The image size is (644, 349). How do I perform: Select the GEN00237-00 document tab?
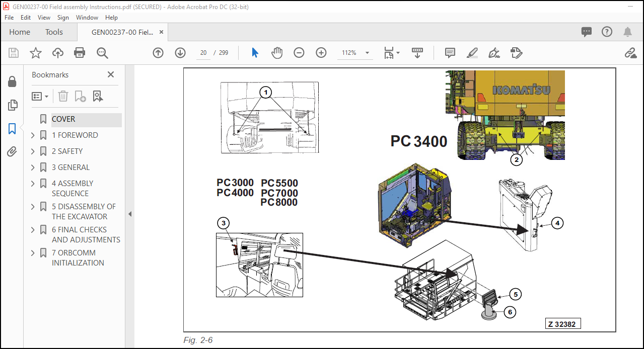122,32
